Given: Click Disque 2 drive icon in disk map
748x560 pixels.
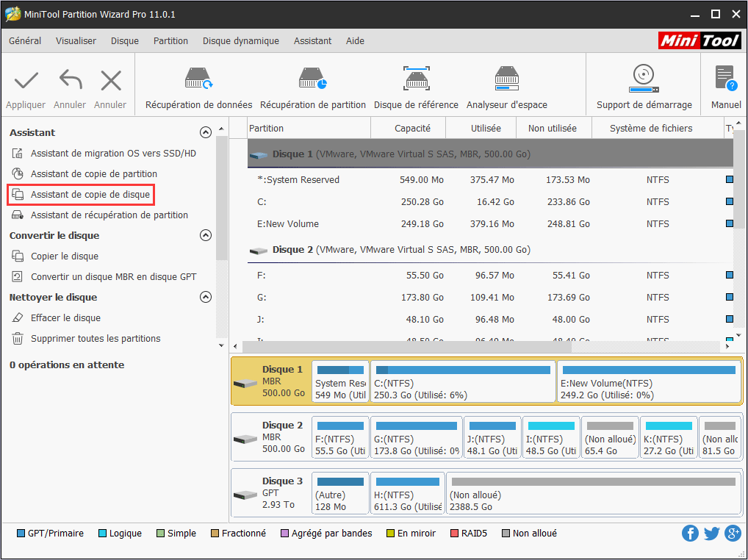Looking at the screenshot, I should click(245, 439).
